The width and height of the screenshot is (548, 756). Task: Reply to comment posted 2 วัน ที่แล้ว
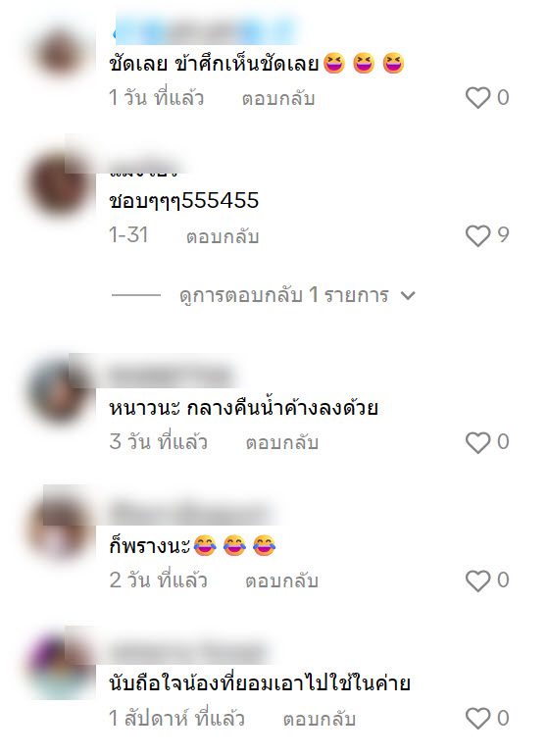(x=282, y=580)
